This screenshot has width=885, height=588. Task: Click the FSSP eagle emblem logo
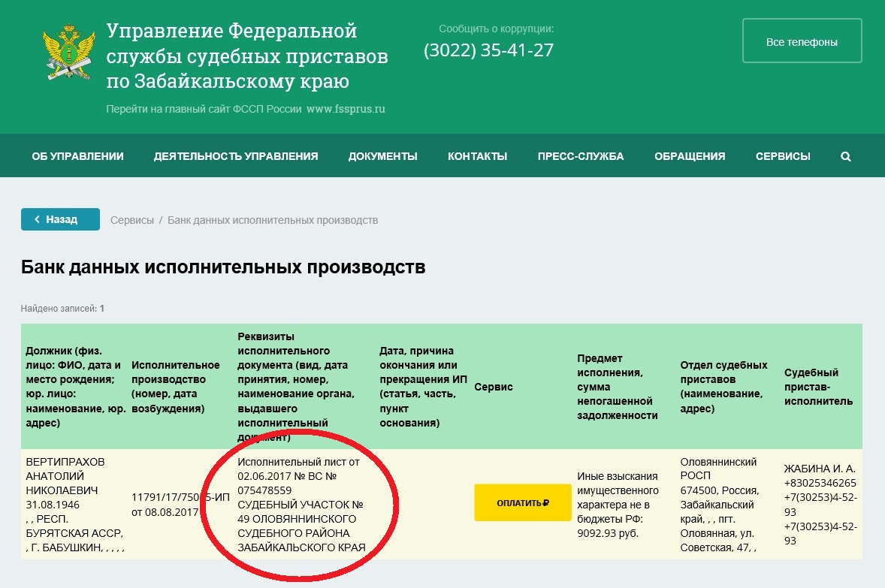69,52
